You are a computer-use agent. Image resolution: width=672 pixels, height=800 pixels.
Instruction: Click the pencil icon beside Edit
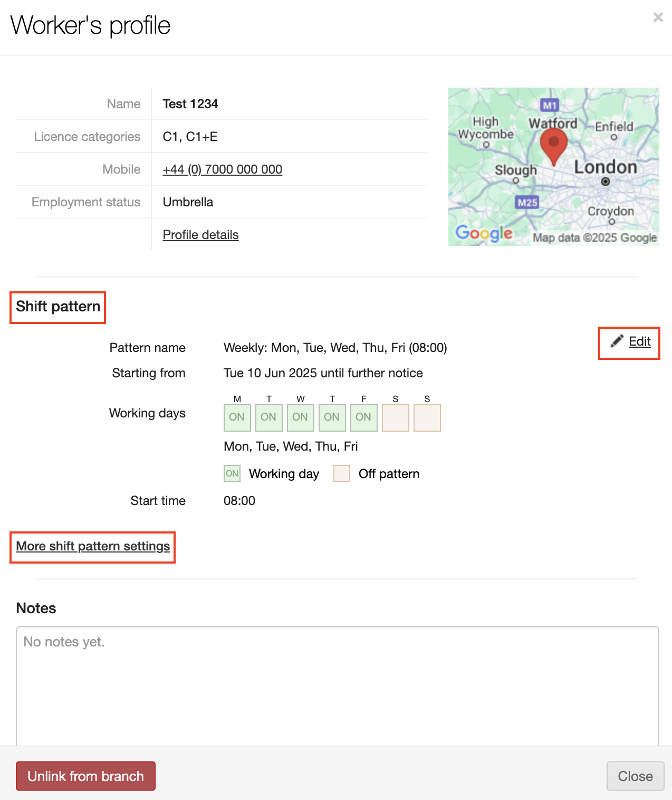click(x=617, y=341)
